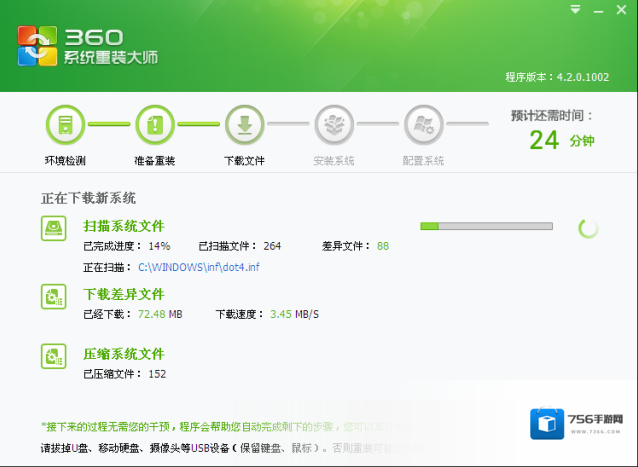Click the 配置系统 step icon
The width and height of the screenshot is (638, 467).
(x=424, y=125)
